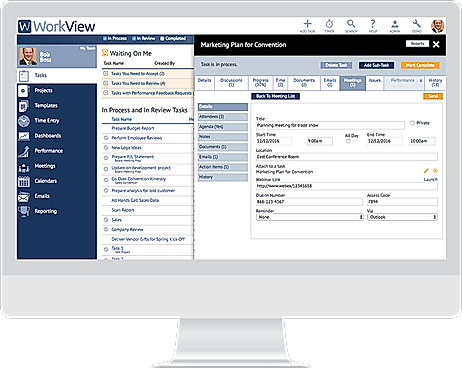Click the Delete Task button
The height and width of the screenshot is (368, 462).
[x=336, y=65]
